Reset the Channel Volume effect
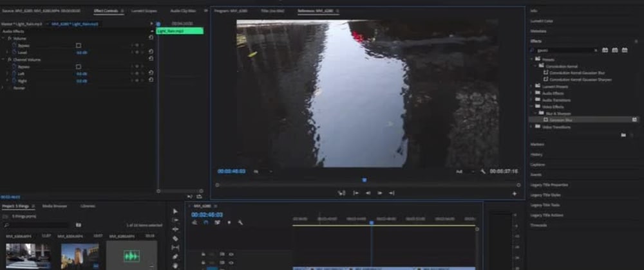 [151, 59]
